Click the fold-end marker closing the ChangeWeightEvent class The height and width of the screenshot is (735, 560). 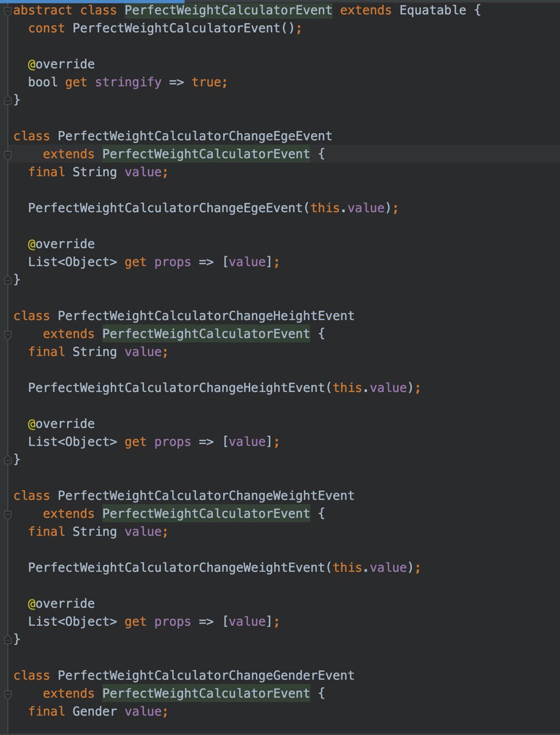[7, 640]
